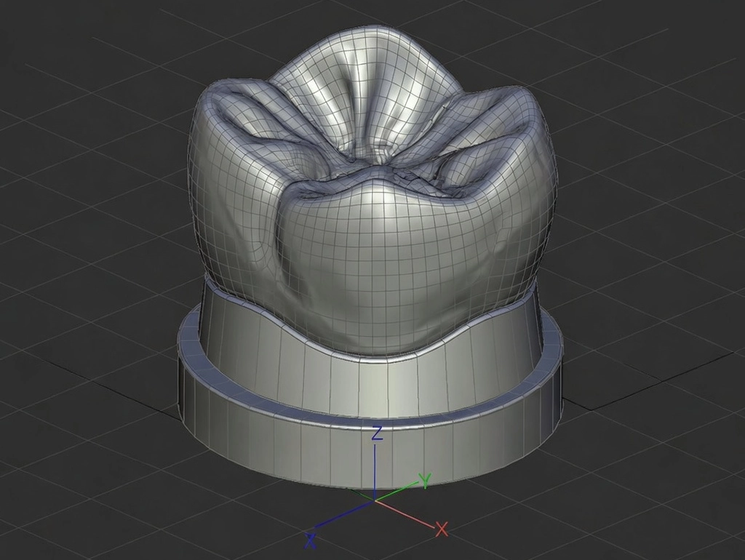
Task: Select the vertical blue Z axis line
Action: click(376, 471)
